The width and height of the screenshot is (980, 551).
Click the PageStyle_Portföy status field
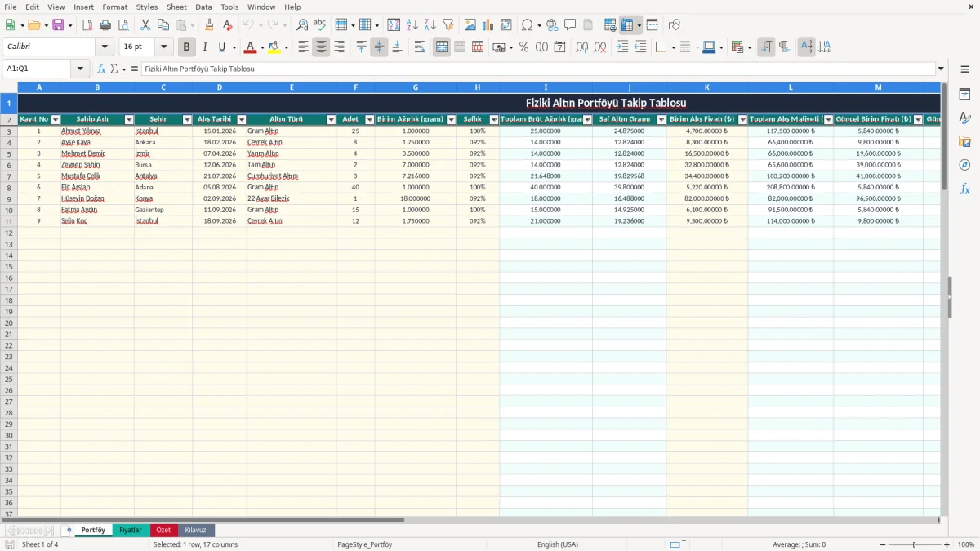tap(364, 544)
